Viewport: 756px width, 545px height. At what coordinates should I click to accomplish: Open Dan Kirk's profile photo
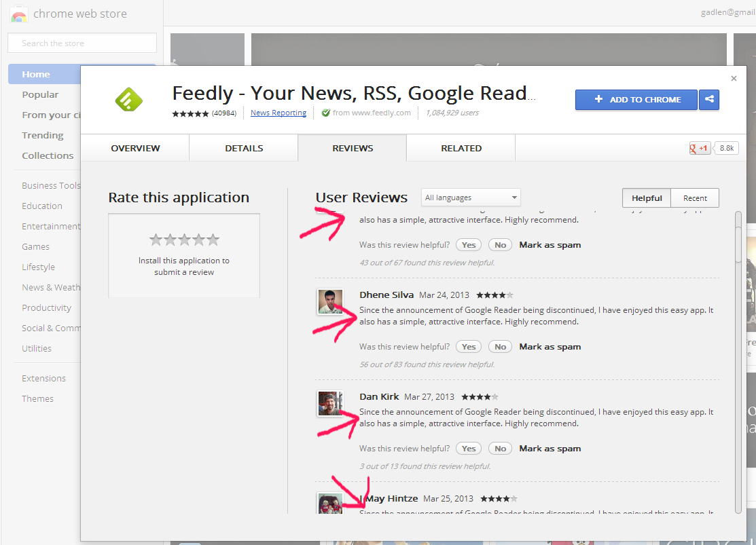tap(330, 403)
